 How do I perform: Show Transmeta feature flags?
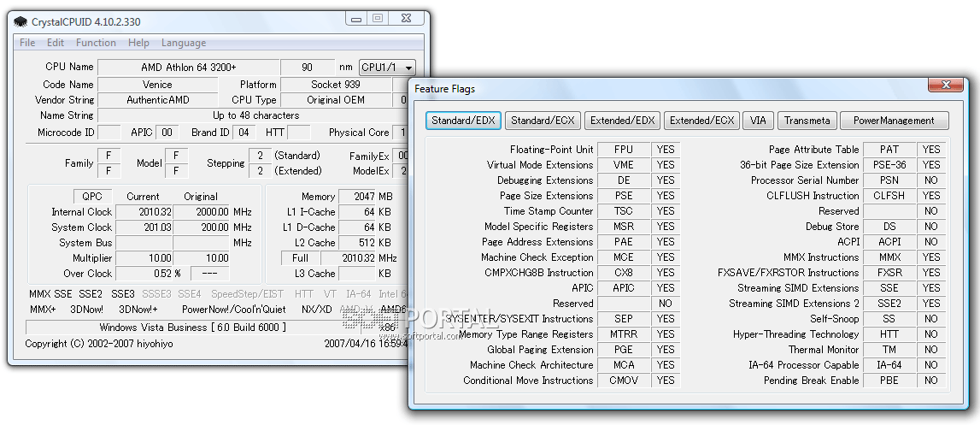click(807, 121)
